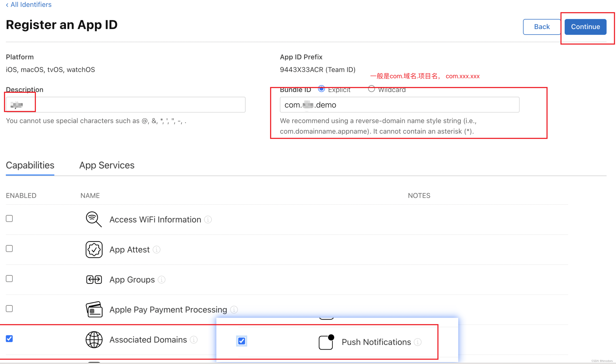Uncheck the Associated Domains checkbox
This screenshot has width=616, height=364.
pyautogui.click(x=9, y=338)
